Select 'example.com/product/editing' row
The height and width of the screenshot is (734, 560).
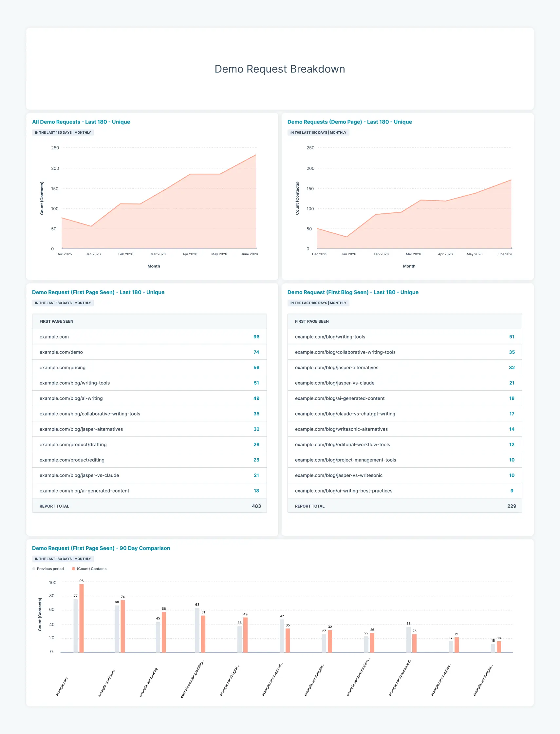[149, 459]
